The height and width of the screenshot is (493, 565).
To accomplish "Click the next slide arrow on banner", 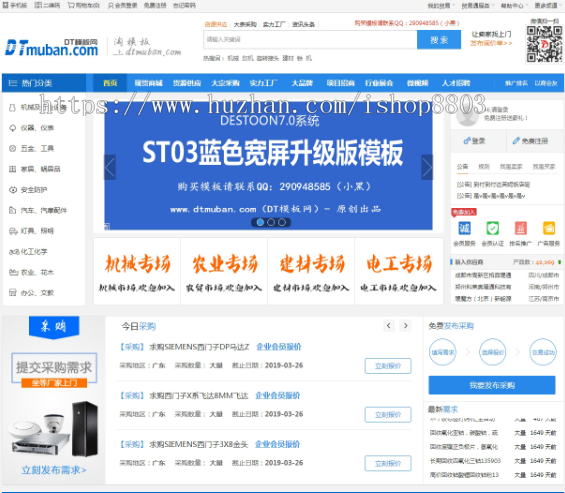I will click(x=427, y=167).
